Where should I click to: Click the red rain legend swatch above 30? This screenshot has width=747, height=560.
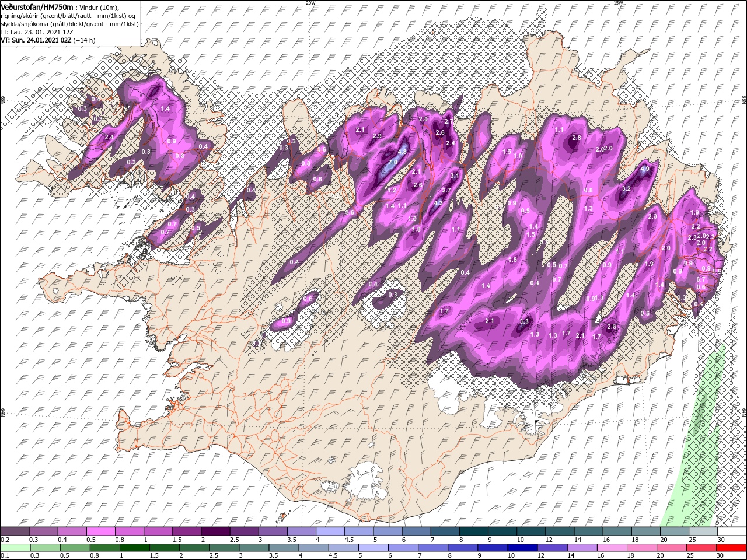click(x=732, y=548)
